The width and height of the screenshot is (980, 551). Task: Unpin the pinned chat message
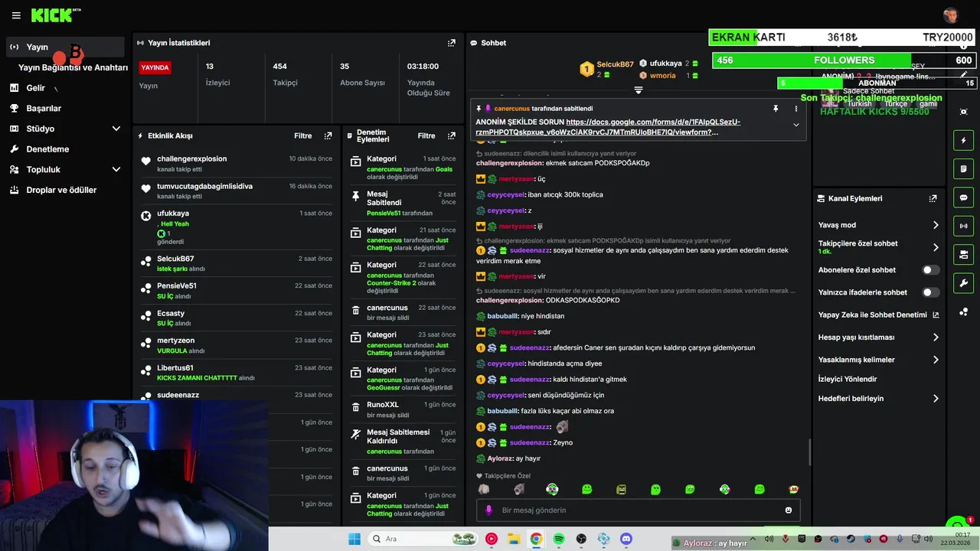click(776, 109)
